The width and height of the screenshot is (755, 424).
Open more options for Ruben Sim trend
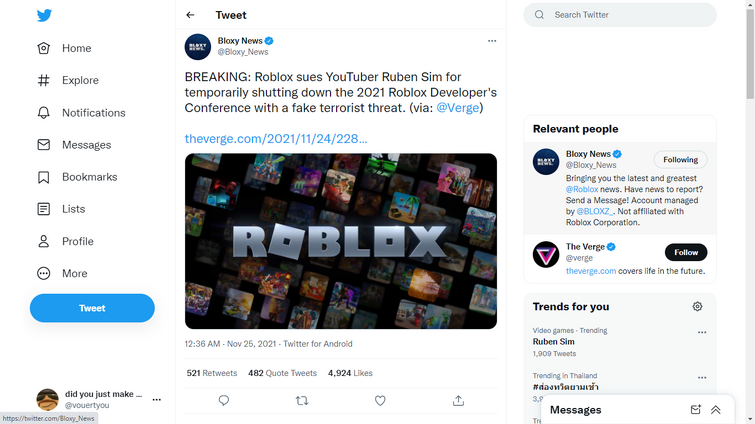(x=702, y=333)
